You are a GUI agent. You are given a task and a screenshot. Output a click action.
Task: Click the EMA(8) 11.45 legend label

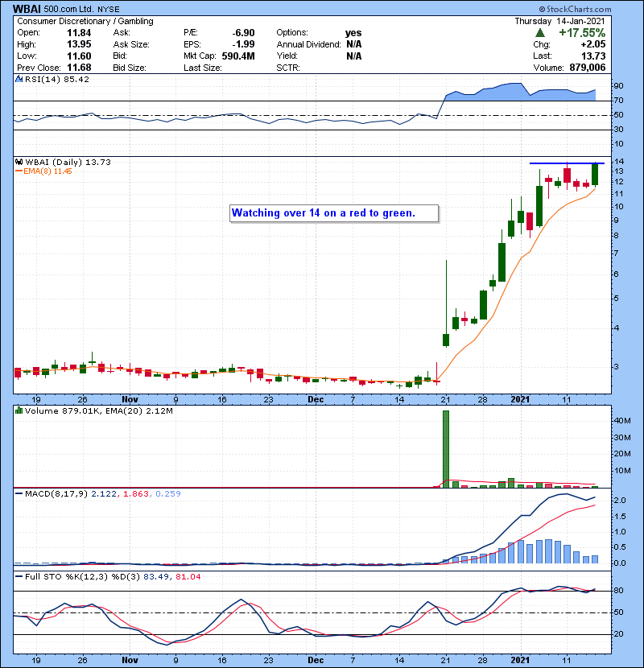point(44,171)
